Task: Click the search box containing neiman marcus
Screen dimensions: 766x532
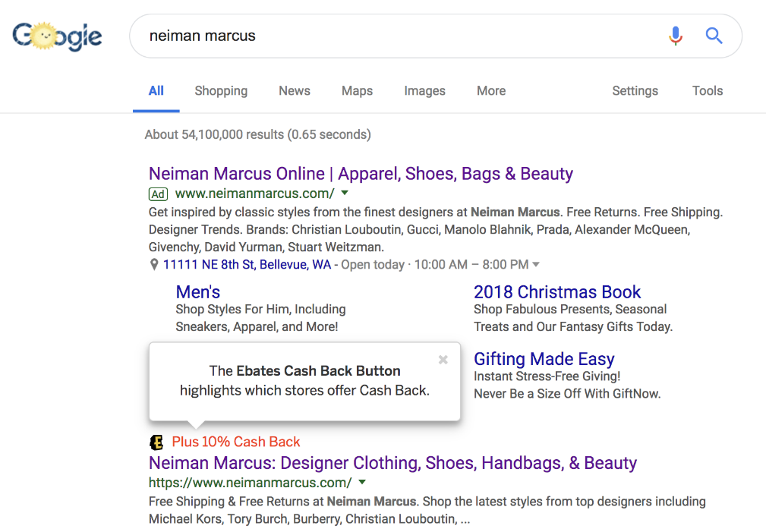Action: [x=395, y=36]
